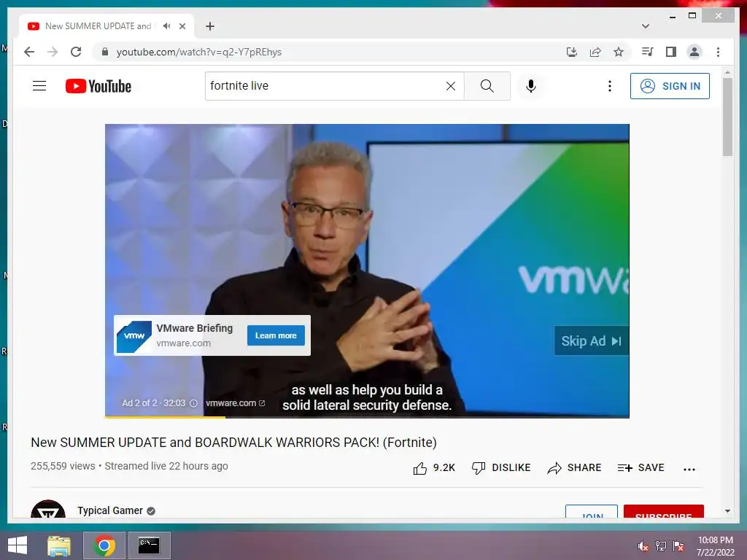View site information via lock icon
747x560 pixels.
105,52
